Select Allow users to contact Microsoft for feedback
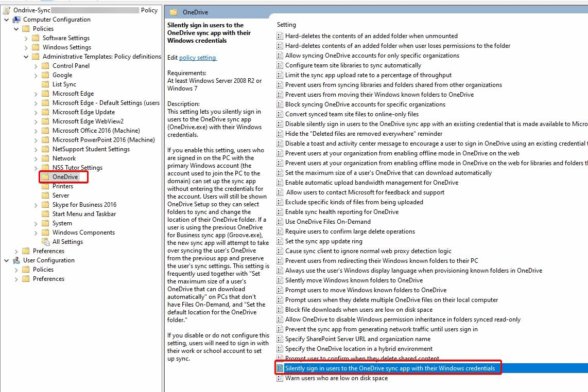The height and width of the screenshot is (392, 588). [x=365, y=192]
